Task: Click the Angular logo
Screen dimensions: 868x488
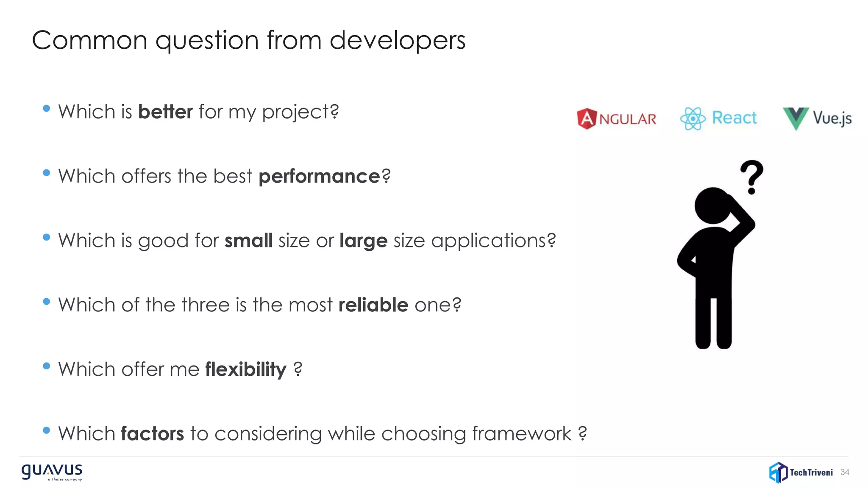Action: [x=617, y=119]
